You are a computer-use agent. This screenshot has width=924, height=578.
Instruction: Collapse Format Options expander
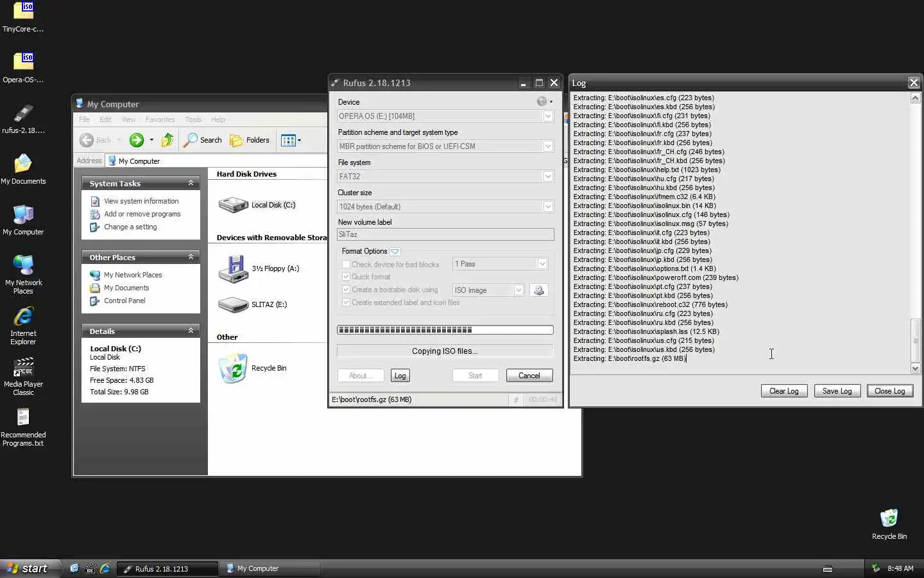(x=395, y=252)
